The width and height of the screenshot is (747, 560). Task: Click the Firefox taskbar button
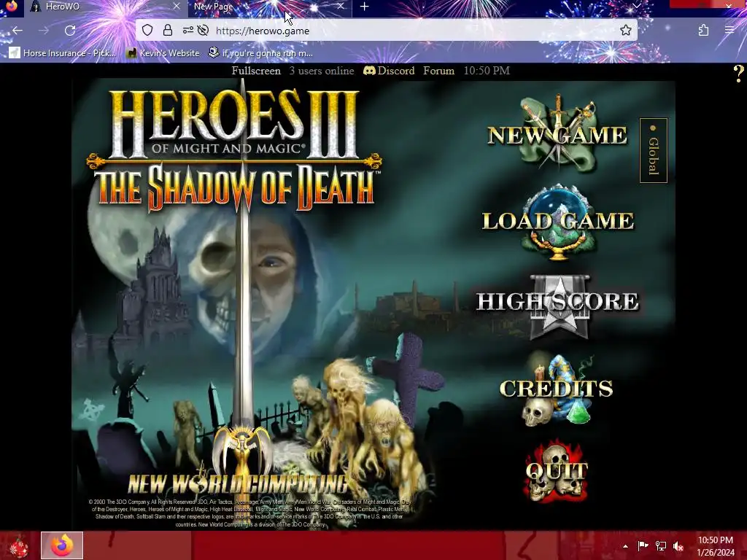pyautogui.click(x=62, y=545)
